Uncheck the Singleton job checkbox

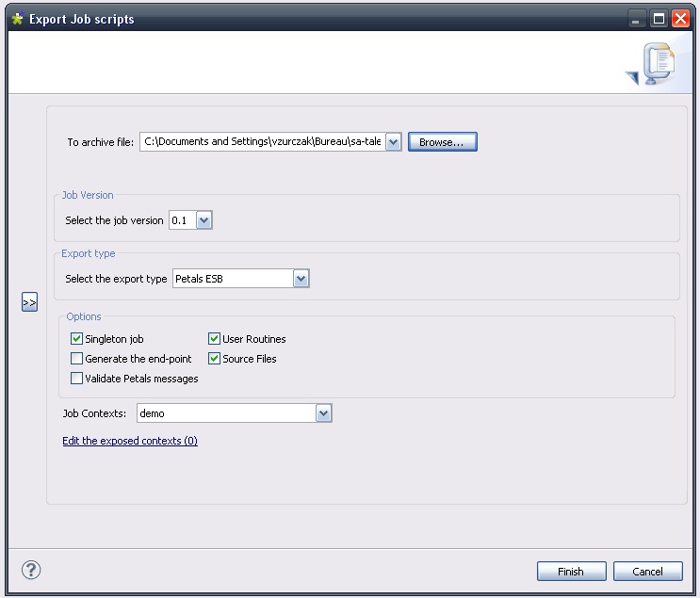pos(77,339)
